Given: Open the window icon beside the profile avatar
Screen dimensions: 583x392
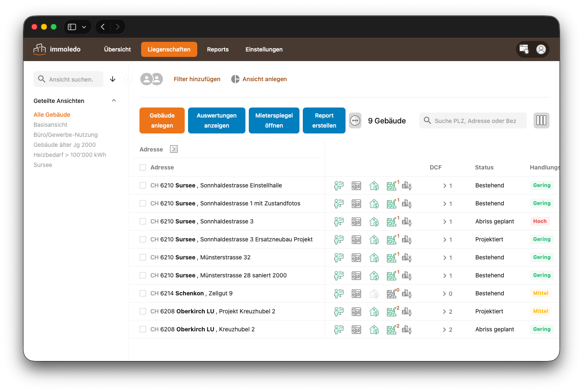Looking at the screenshot, I should 524,49.
